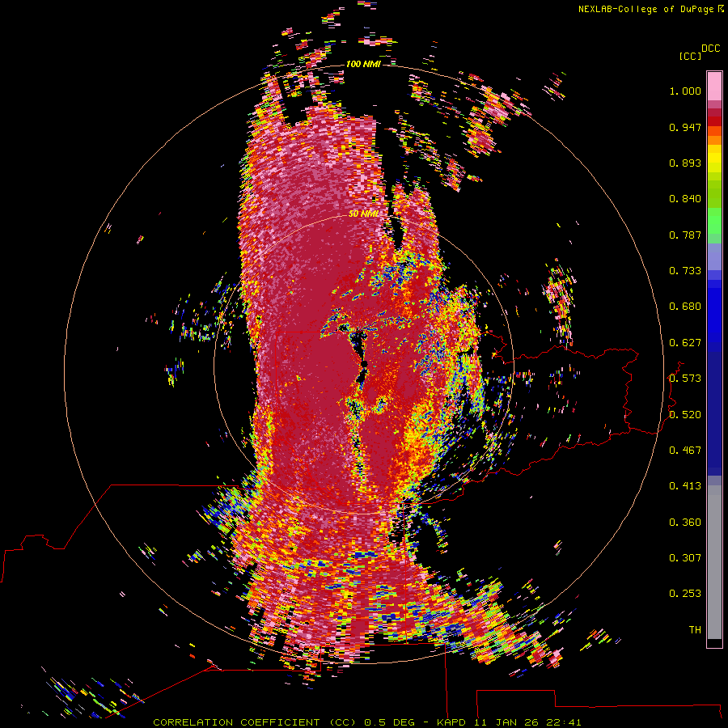Select the 0.840 scale value
The width and height of the screenshot is (728, 728).
(685, 199)
